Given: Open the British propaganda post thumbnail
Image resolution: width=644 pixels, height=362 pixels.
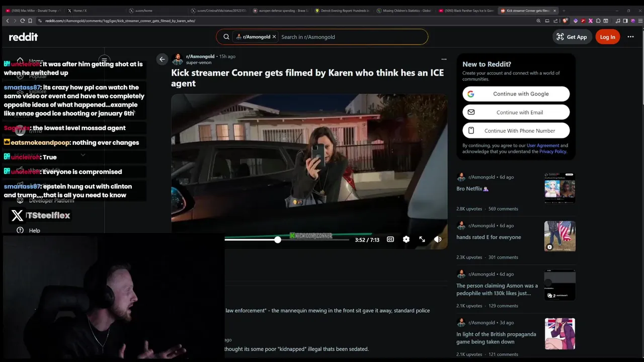Looking at the screenshot, I should coord(559,334).
